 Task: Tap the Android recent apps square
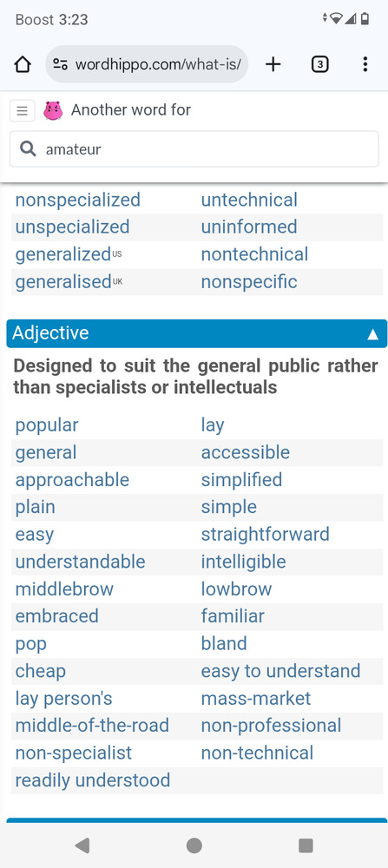click(306, 845)
